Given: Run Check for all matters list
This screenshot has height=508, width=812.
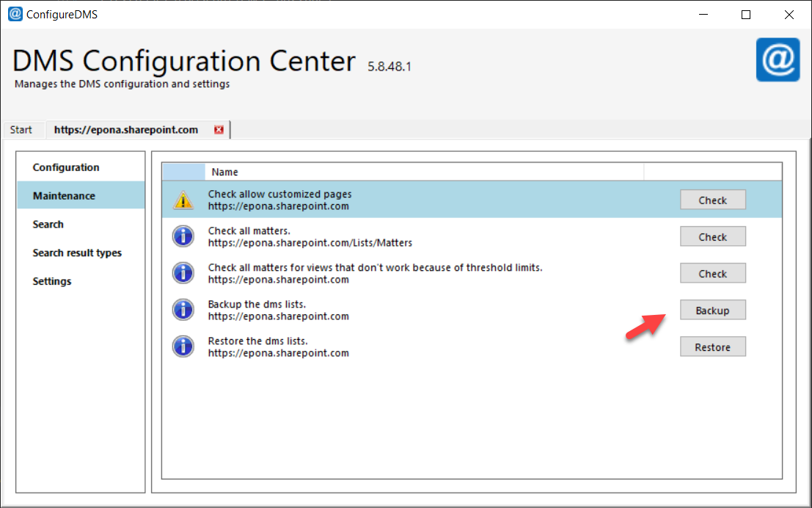Looking at the screenshot, I should [x=712, y=237].
